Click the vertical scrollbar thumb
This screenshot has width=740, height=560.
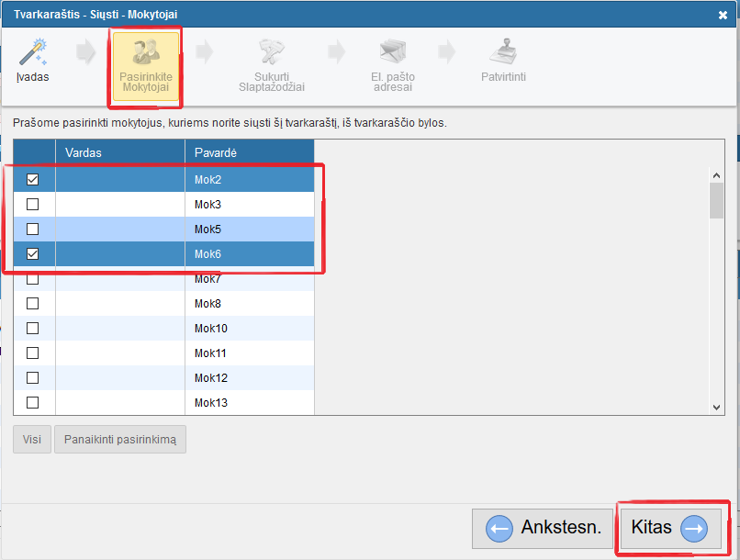click(x=716, y=200)
